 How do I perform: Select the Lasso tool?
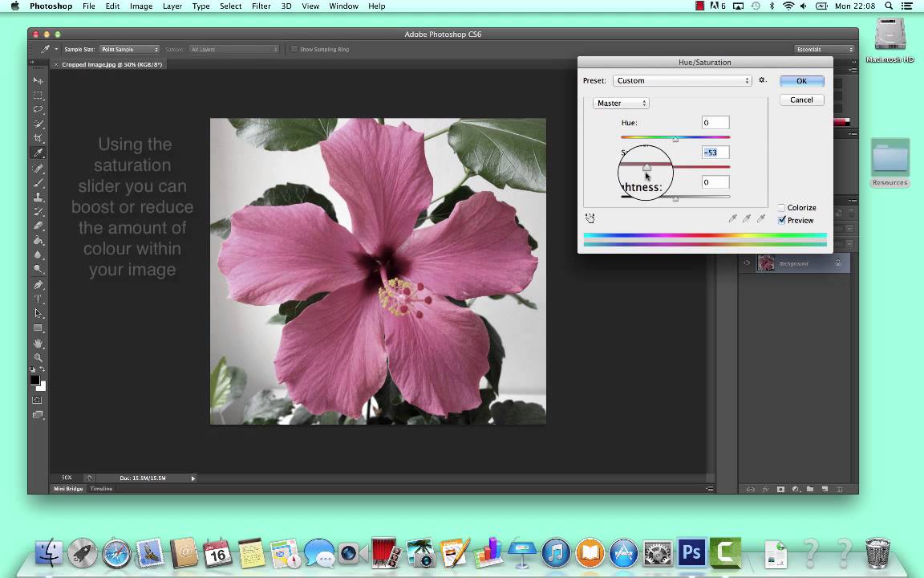click(x=38, y=109)
